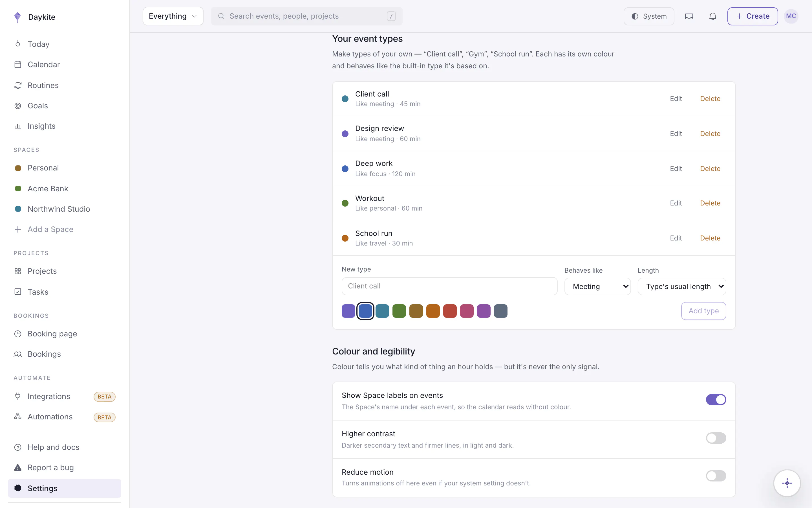This screenshot has height=508, width=812.
Task: Delete the School run type
Action: pos(710,238)
